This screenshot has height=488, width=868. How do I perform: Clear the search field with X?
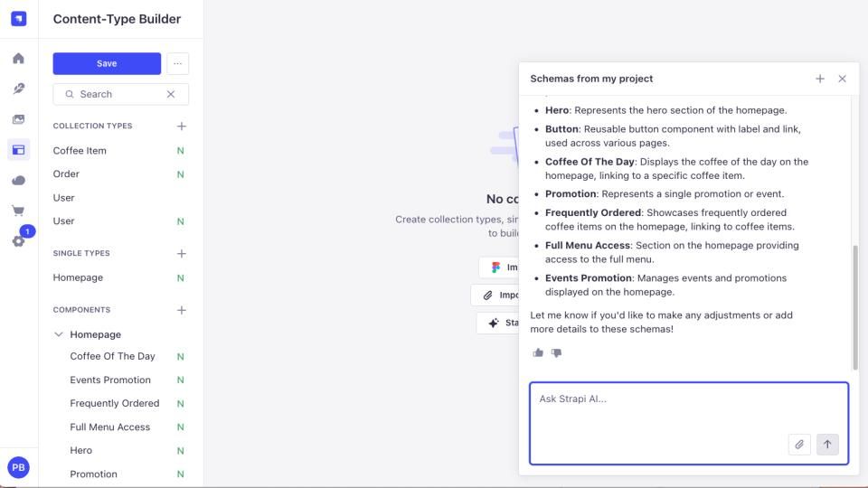[x=171, y=94]
